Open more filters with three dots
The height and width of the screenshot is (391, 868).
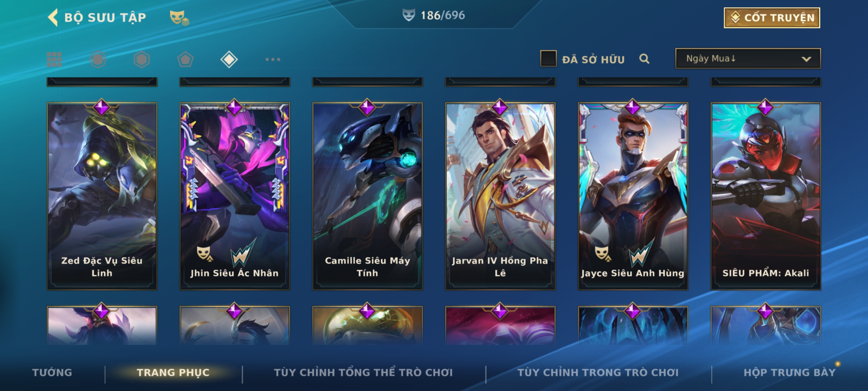click(273, 59)
